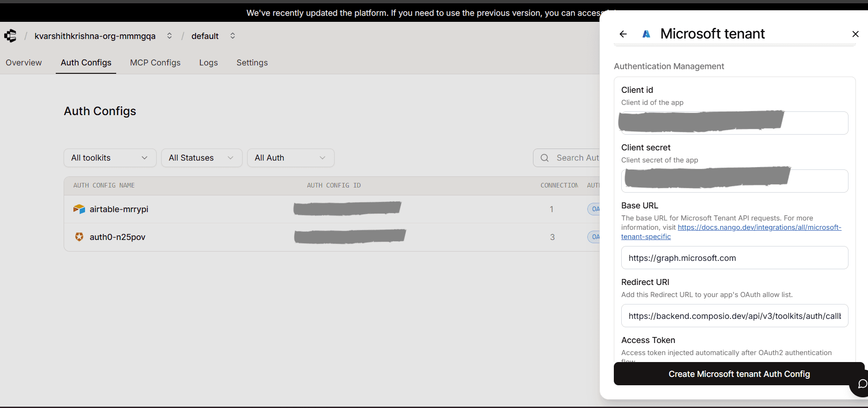Click the CONNECTION column header
Screen dimensions: 868x408
[x=559, y=185]
